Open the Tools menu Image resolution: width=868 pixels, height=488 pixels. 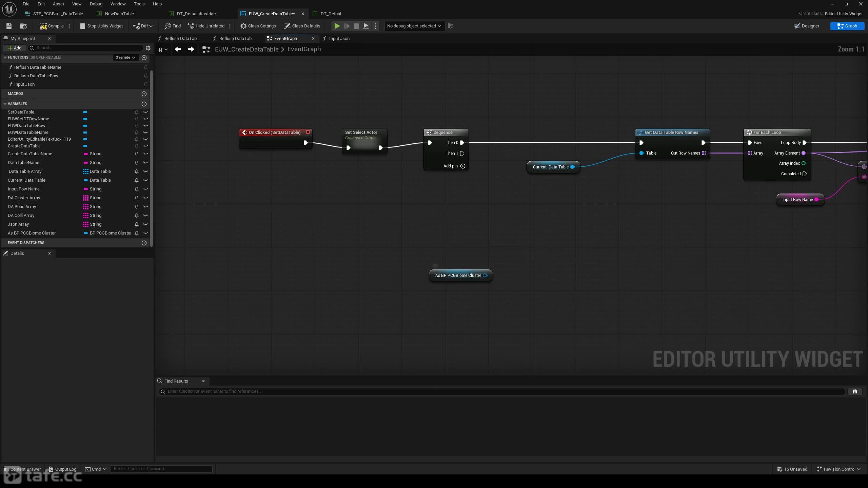139,4
